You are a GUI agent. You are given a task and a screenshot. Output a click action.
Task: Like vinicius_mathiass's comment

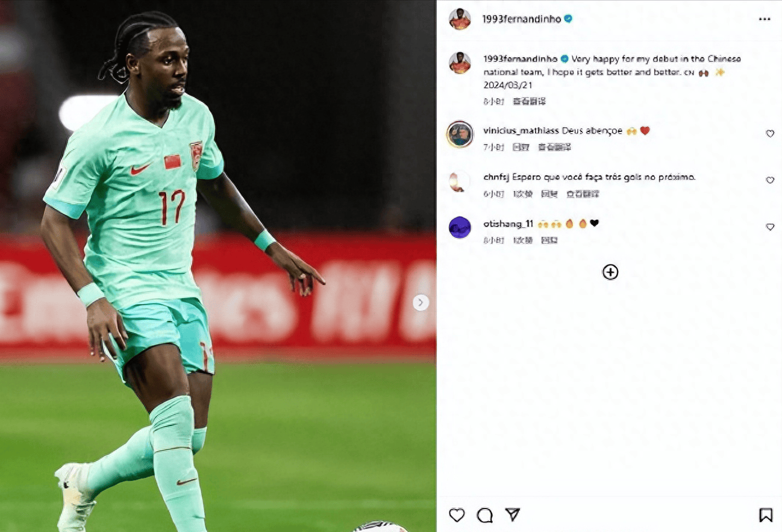click(770, 134)
